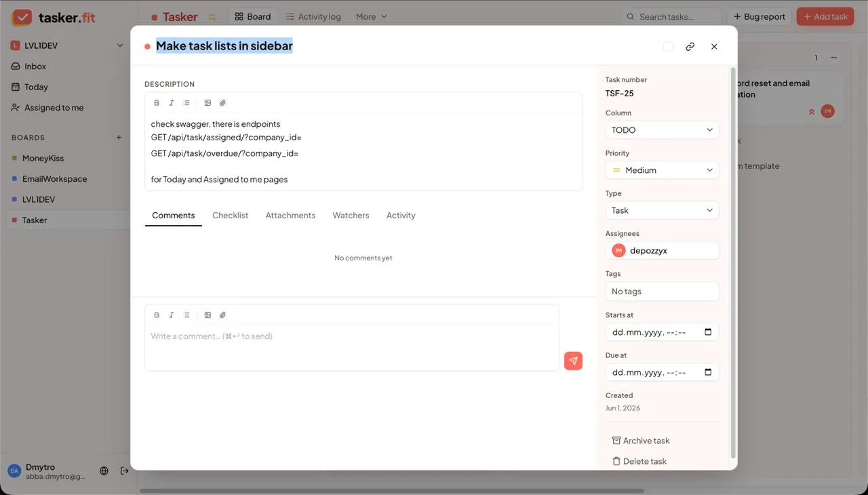
Task: Click the Starts at date field
Action: 662,332
